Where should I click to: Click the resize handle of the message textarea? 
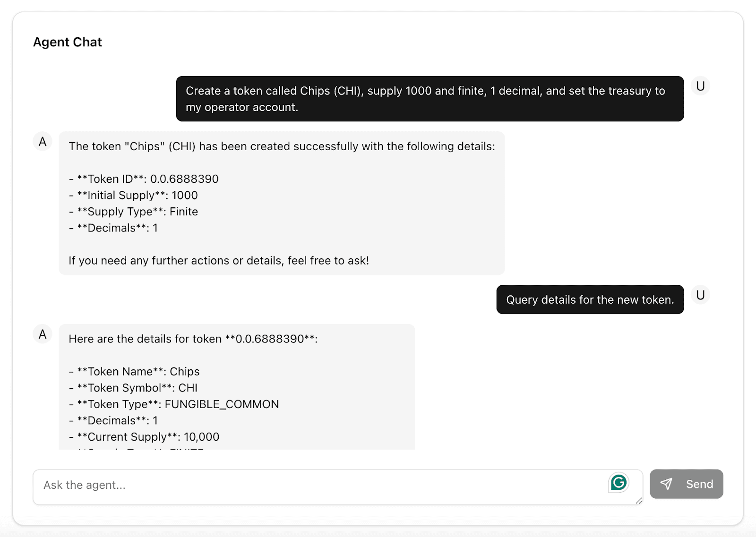point(639,501)
